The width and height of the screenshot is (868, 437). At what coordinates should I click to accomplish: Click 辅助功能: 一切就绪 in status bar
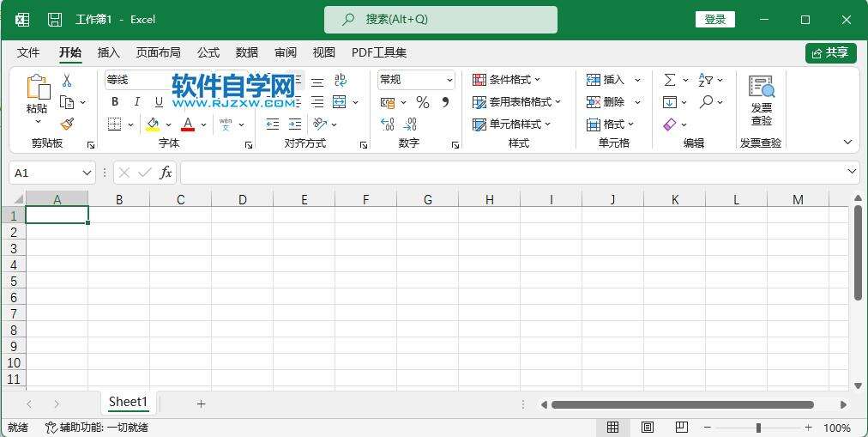(x=96, y=428)
